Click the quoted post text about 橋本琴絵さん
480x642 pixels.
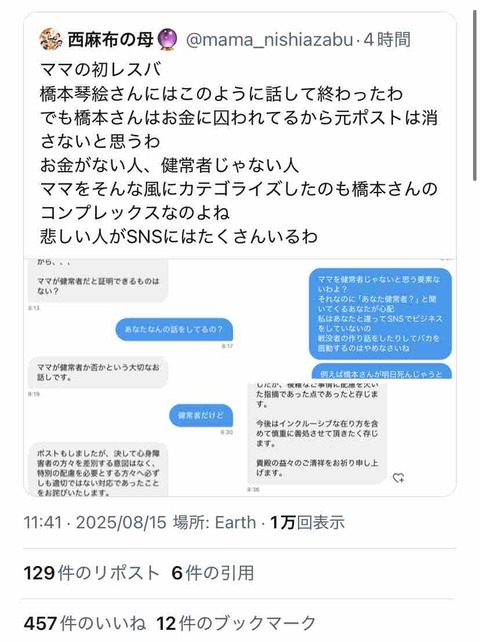[239, 153]
